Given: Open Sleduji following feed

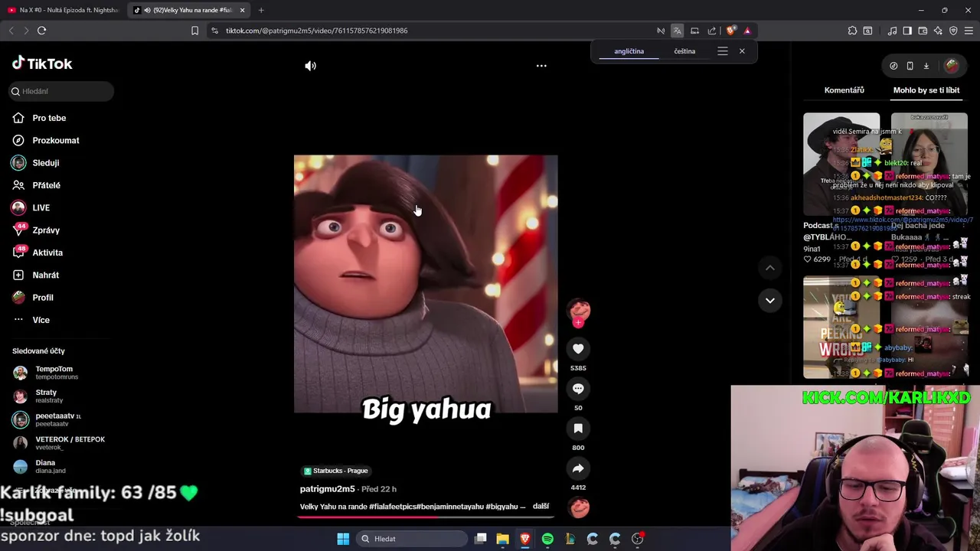Looking at the screenshot, I should 46,163.
